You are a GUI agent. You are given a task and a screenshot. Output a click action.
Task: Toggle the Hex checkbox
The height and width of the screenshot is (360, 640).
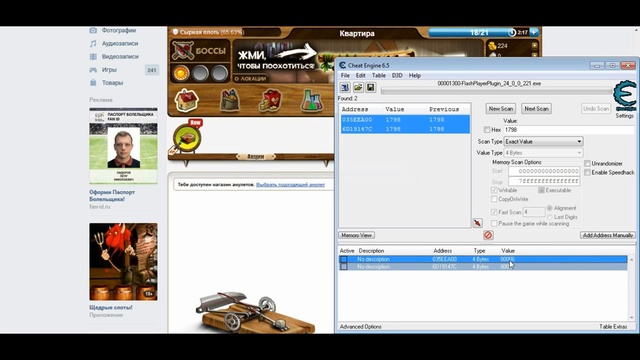coord(487,130)
